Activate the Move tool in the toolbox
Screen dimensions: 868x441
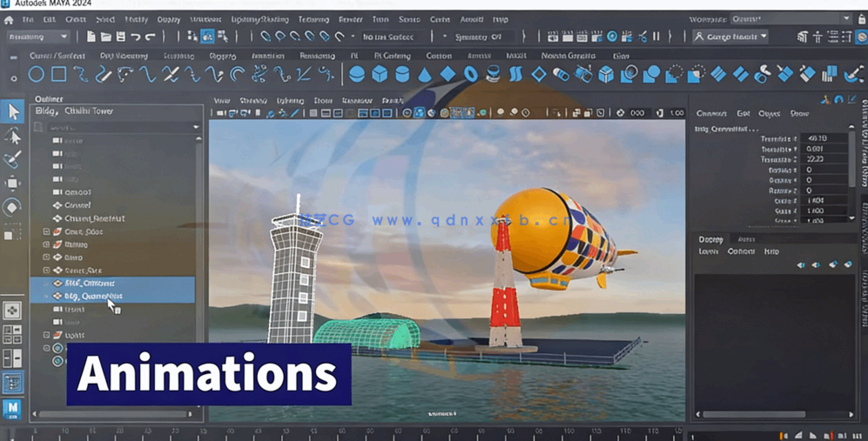point(12,184)
